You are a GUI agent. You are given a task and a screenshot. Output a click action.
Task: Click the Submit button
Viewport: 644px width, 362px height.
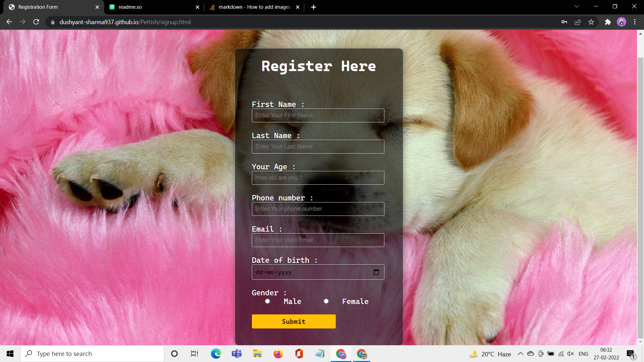coord(293,321)
